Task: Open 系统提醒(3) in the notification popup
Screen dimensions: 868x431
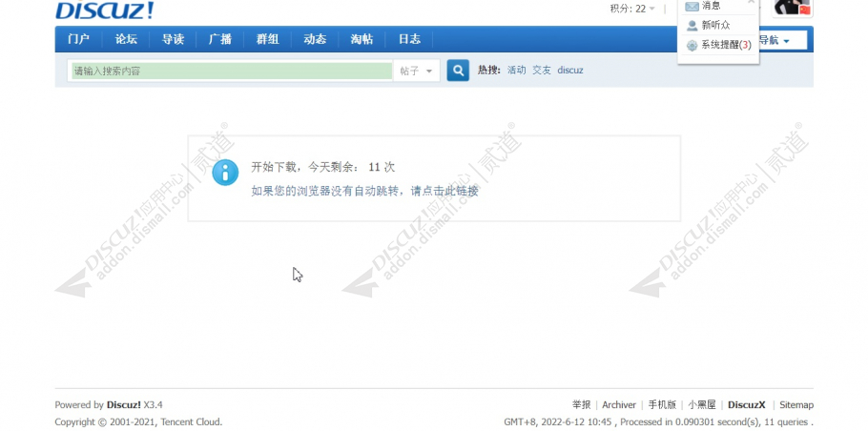Action: 726,45
